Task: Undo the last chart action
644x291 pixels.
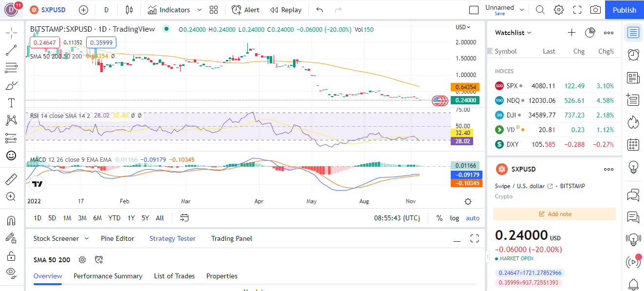Action: pyautogui.click(x=319, y=10)
